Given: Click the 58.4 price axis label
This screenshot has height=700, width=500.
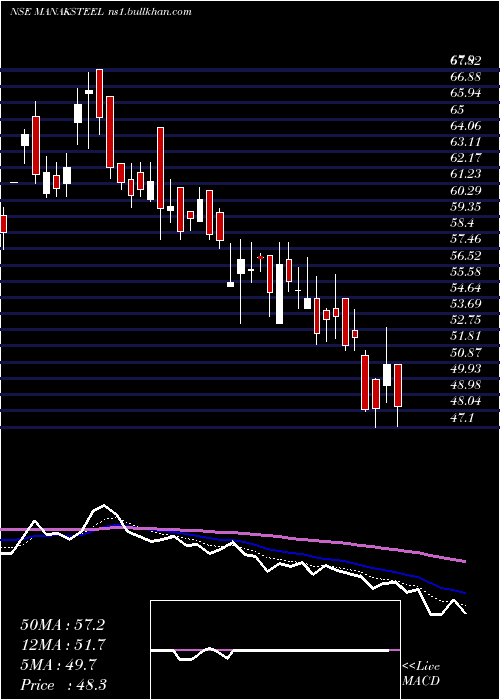Looking at the screenshot, I should tap(462, 223).
